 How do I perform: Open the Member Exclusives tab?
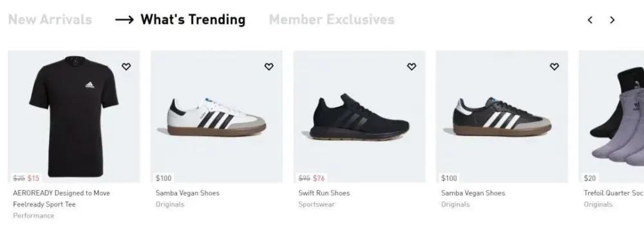[x=332, y=19]
